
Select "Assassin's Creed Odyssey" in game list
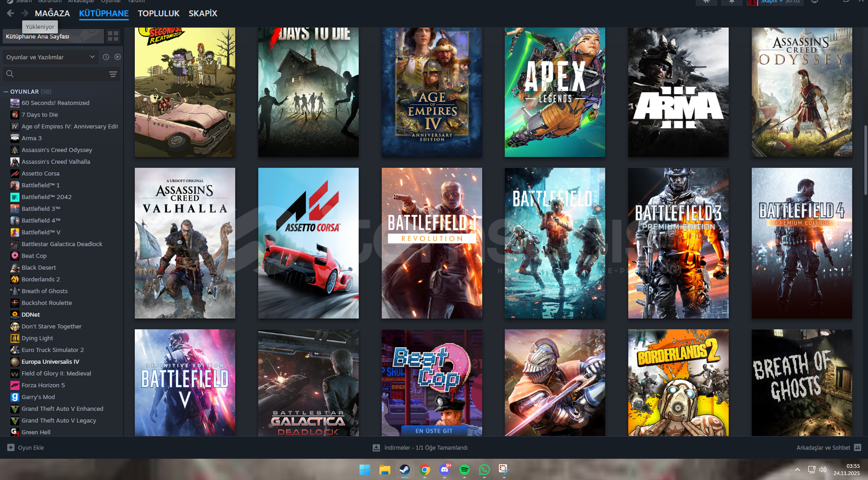(x=57, y=150)
